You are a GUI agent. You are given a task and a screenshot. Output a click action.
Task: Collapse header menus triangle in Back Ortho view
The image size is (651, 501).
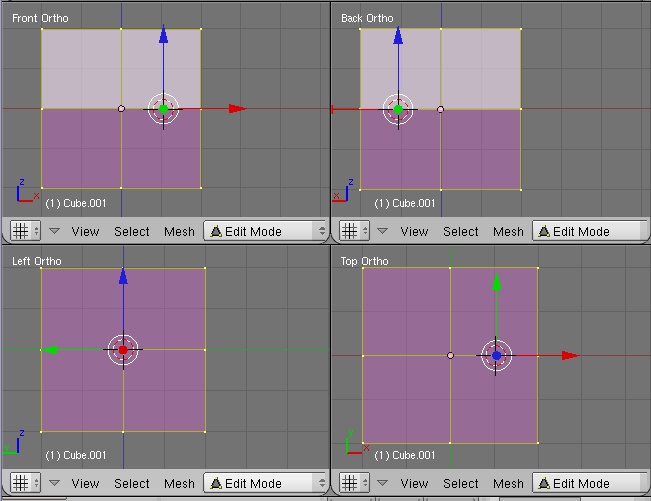pos(383,231)
